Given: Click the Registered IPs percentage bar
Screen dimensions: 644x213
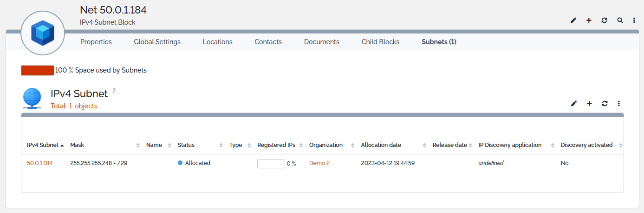Looking at the screenshot, I should coord(271,164).
